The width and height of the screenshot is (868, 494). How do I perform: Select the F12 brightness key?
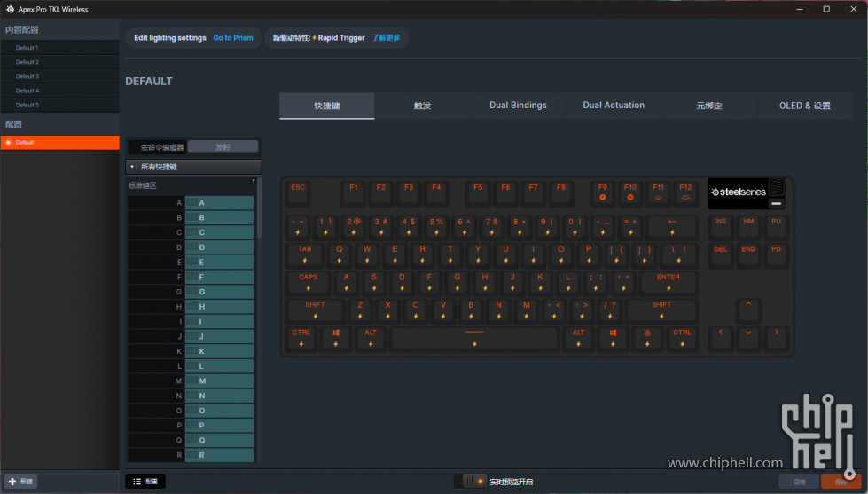(685, 193)
